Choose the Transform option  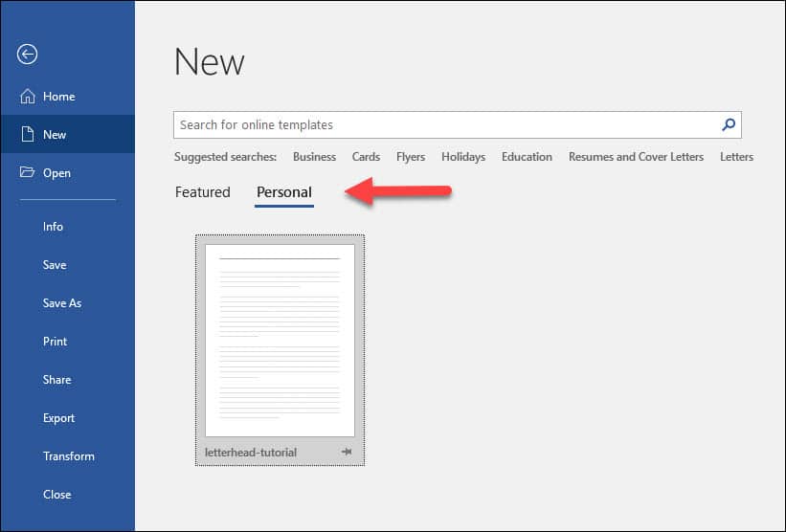pyautogui.click(x=68, y=456)
